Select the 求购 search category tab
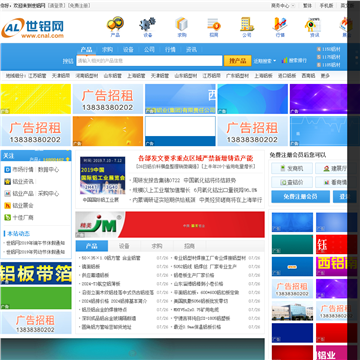 [107, 50]
